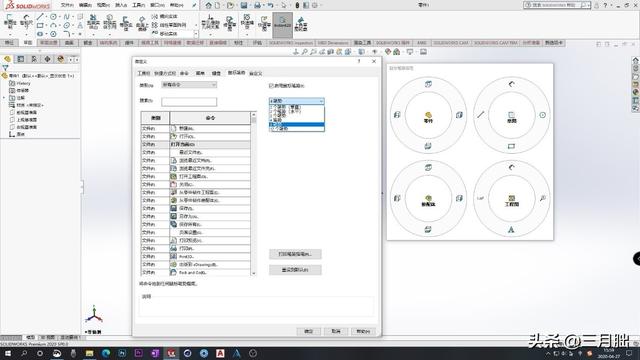The image size is (640, 360).
Task: Click the Edge browser taskbar icon
Action: pyautogui.click(x=106, y=353)
